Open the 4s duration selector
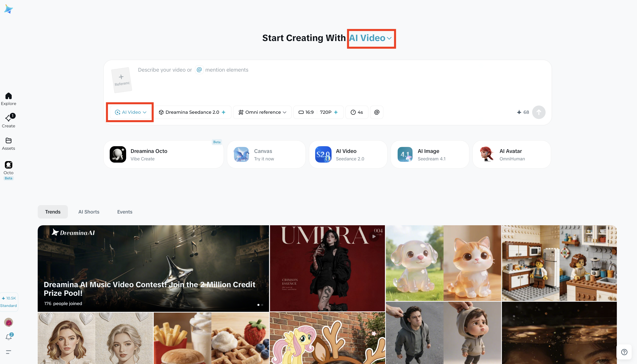Screen dimensions: 637x364 point(357,112)
